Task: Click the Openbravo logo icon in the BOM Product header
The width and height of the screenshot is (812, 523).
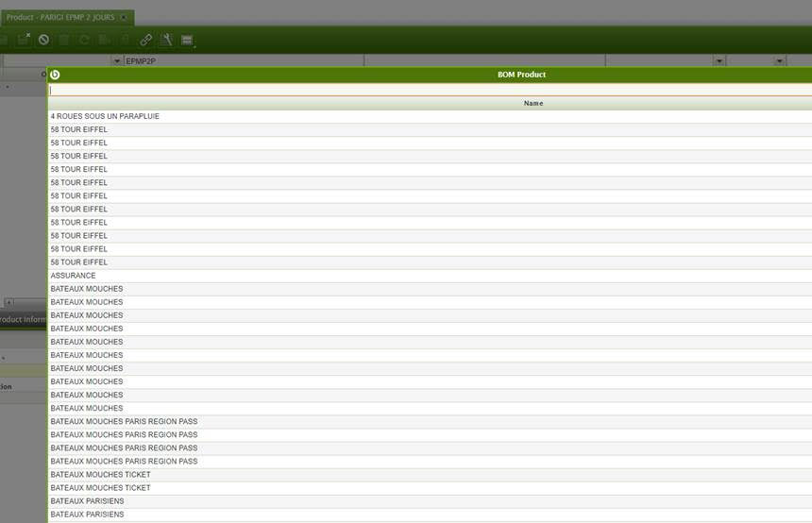Action: pos(55,75)
